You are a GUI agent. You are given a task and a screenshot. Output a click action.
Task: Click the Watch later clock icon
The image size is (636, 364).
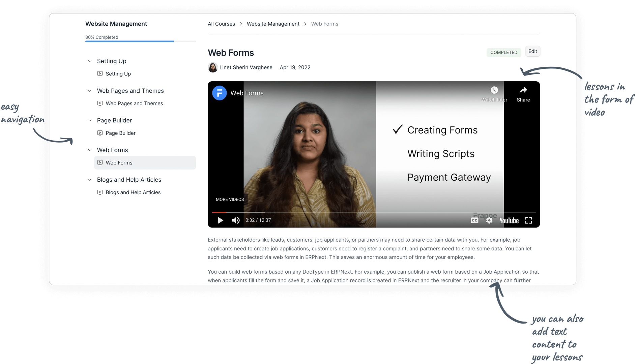click(494, 90)
